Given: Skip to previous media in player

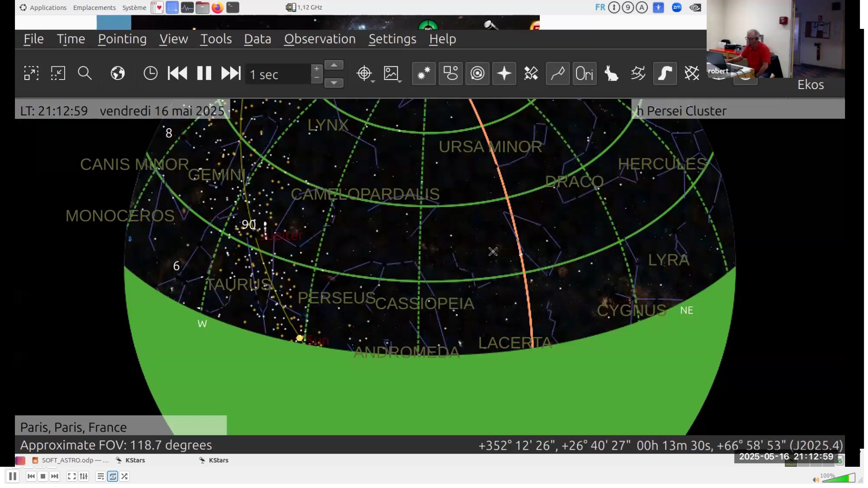Looking at the screenshot, I should click(31, 476).
